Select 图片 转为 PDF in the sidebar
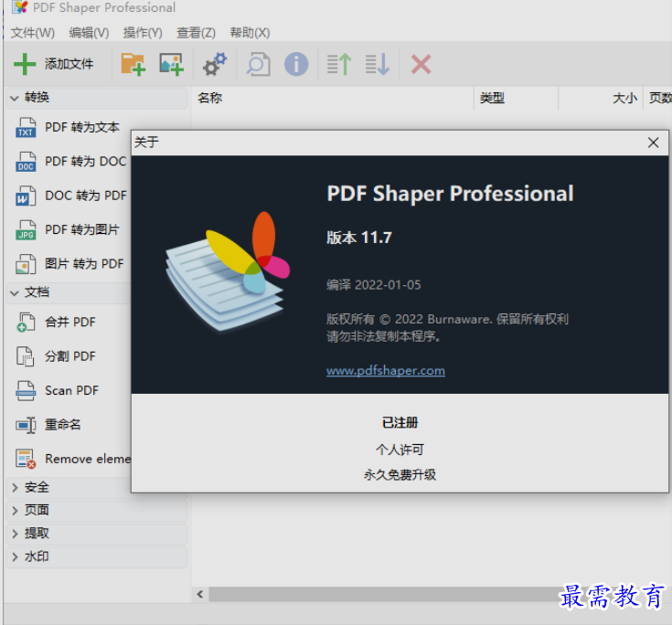The width and height of the screenshot is (672, 625). [x=84, y=264]
